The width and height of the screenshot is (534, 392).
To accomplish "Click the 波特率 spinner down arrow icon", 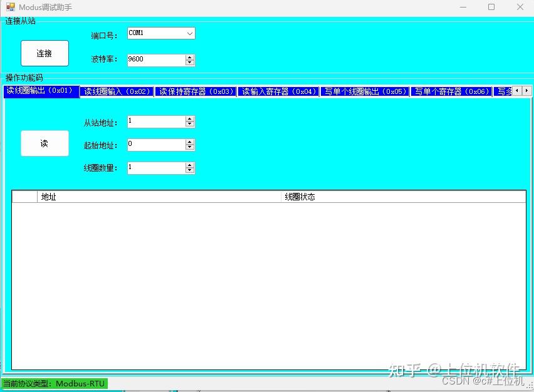I will pos(189,63).
